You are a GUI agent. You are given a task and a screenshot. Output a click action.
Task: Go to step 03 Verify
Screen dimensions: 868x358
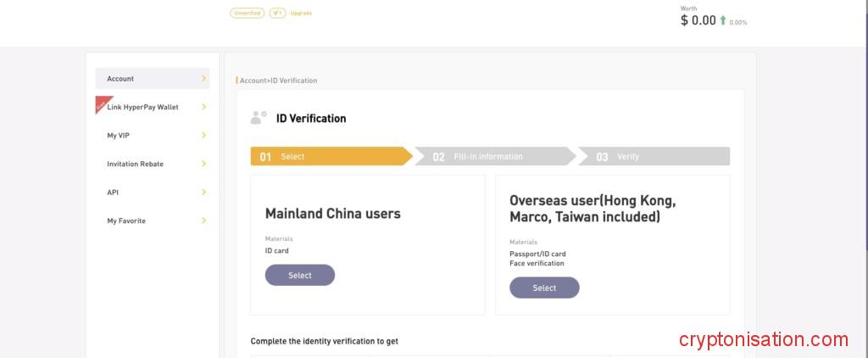point(653,157)
